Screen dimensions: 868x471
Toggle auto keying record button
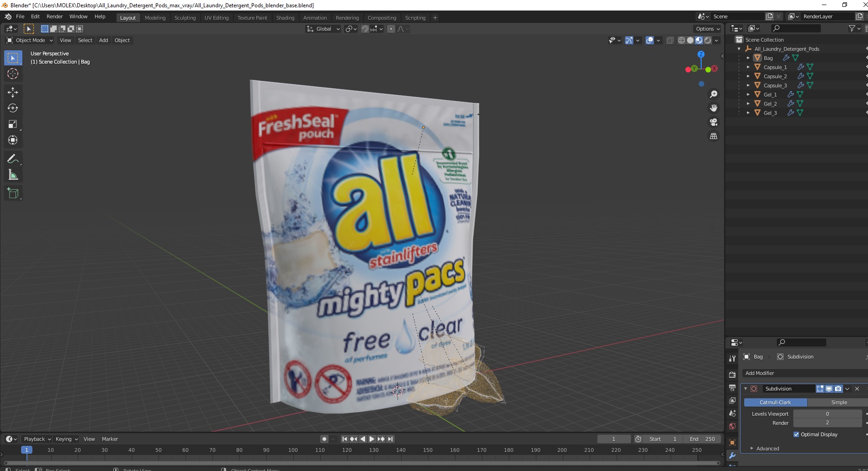[x=324, y=439]
